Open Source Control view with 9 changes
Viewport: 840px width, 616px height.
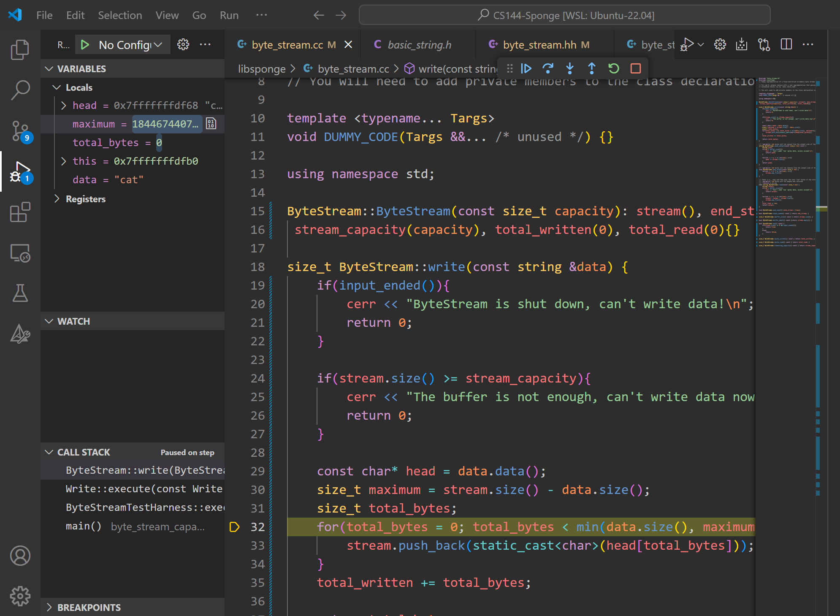pos(20,131)
